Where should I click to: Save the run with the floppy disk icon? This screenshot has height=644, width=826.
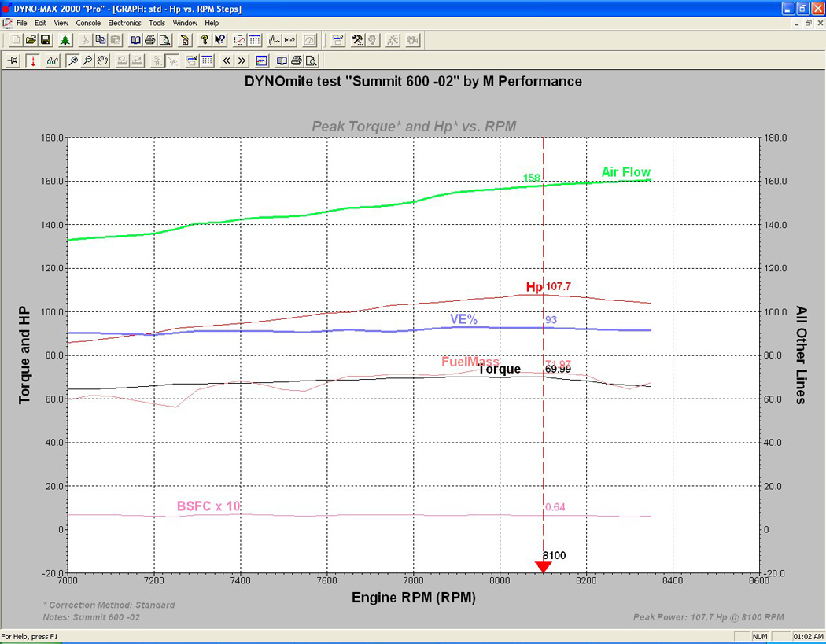(46, 40)
